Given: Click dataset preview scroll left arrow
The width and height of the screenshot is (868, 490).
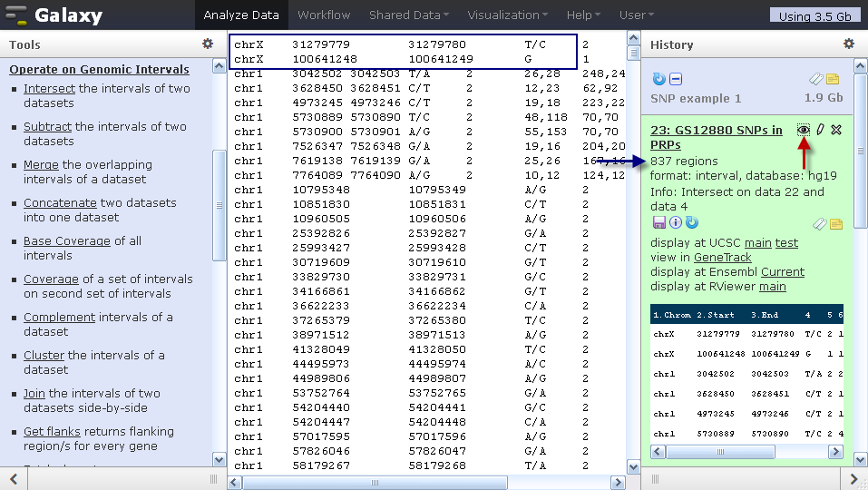Looking at the screenshot, I should coord(658,452).
